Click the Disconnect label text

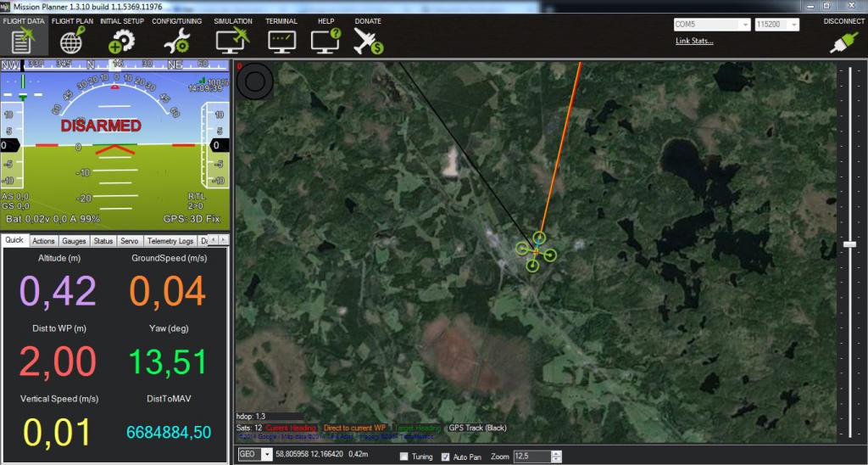click(843, 21)
